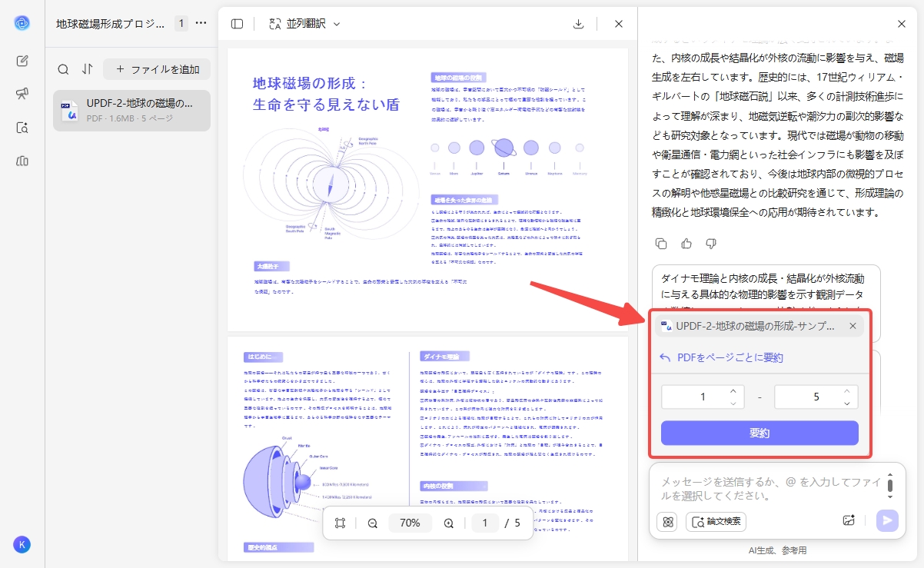
Task: Select the UPDF-2-地球の磁場の... file item
Action: pos(131,110)
